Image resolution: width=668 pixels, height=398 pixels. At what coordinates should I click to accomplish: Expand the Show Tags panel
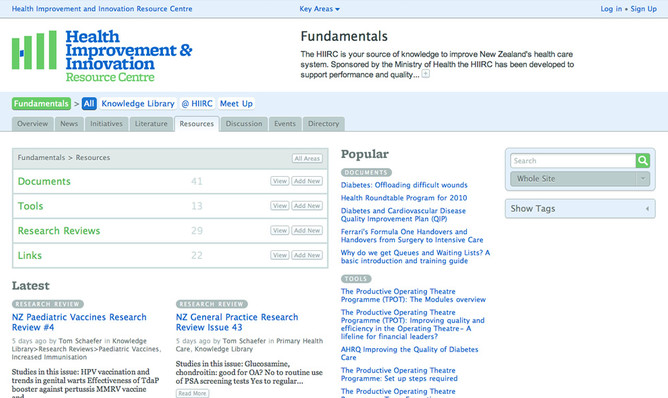tap(580, 209)
